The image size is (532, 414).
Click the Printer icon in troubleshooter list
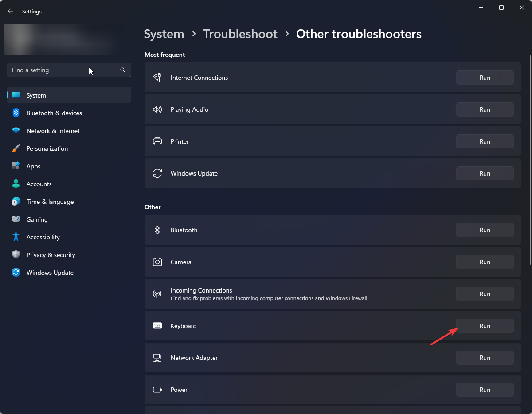(x=157, y=141)
